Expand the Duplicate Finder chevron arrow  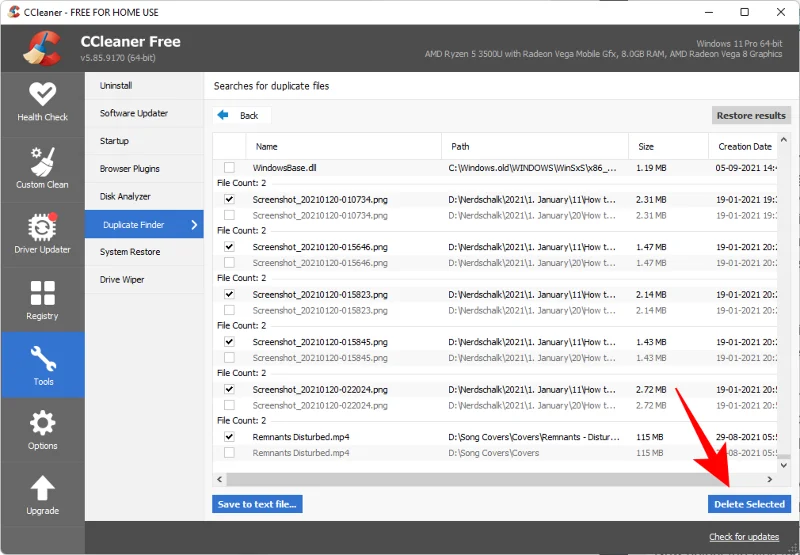194,225
